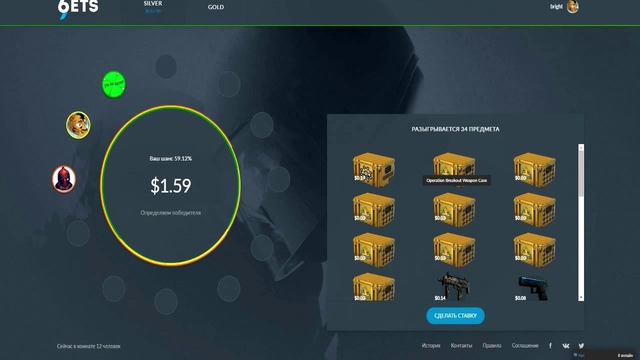Viewport: 640px width, 360px height.
Task: Open the Twitter social icon
Action: [x=581, y=346]
